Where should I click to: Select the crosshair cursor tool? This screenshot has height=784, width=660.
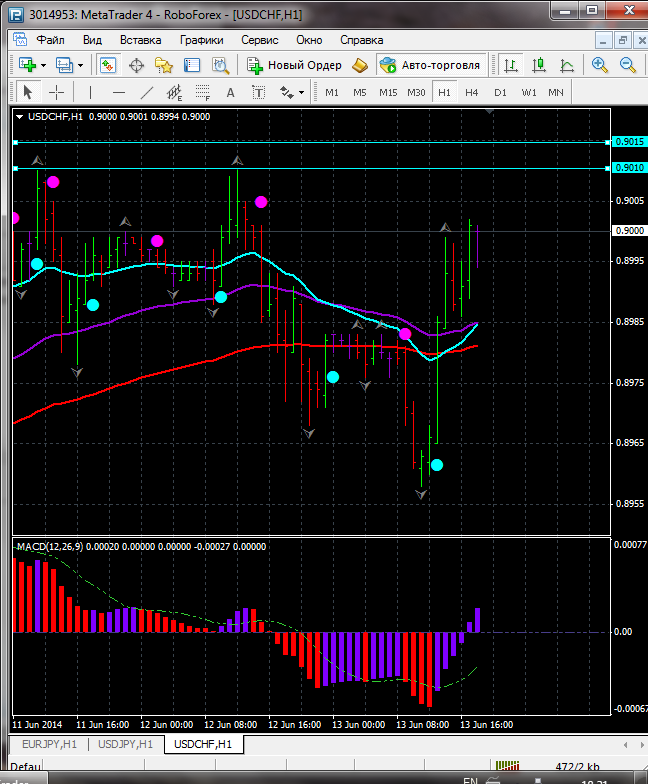57,92
